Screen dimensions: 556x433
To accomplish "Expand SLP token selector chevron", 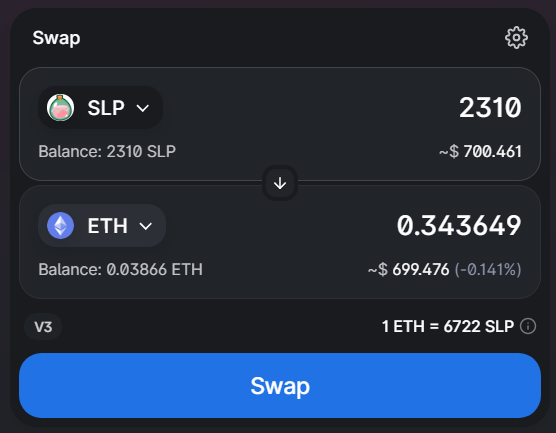I will 143,108.
